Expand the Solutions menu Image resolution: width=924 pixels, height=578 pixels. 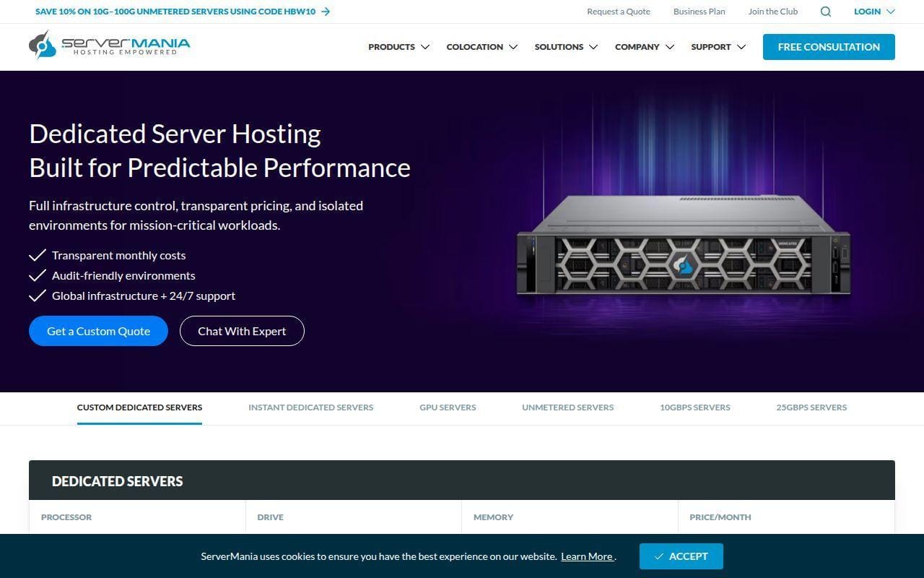pyautogui.click(x=566, y=47)
